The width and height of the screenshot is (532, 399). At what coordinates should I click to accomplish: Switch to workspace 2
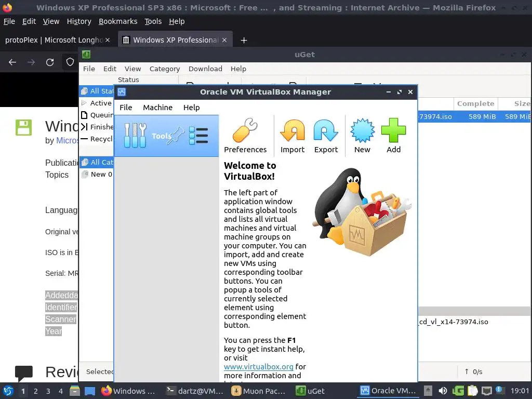35,391
